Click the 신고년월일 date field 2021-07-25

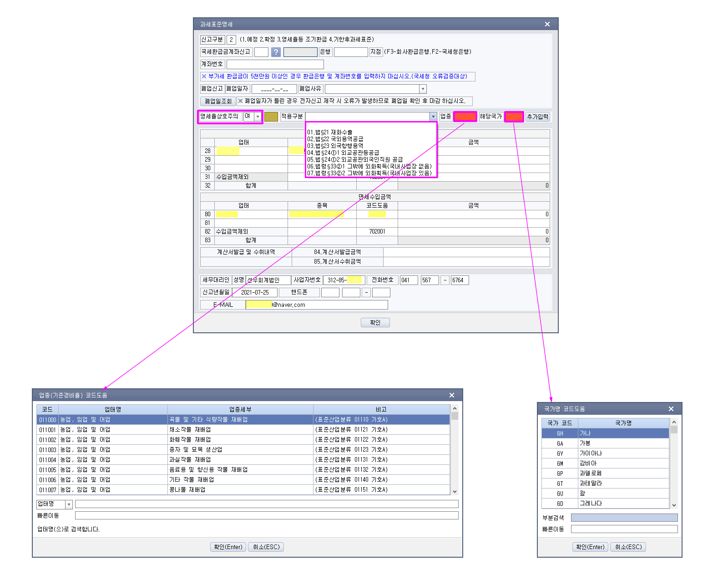pos(255,292)
